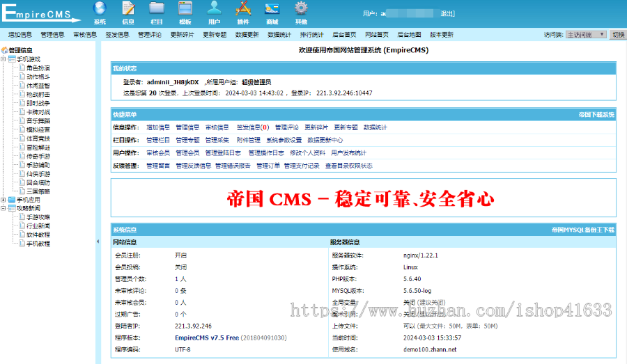Image resolution: width=627 pixels, height=364 pixels.
Task: Click 管理登陆日志 quick link
Action: (x=223, y=153)
